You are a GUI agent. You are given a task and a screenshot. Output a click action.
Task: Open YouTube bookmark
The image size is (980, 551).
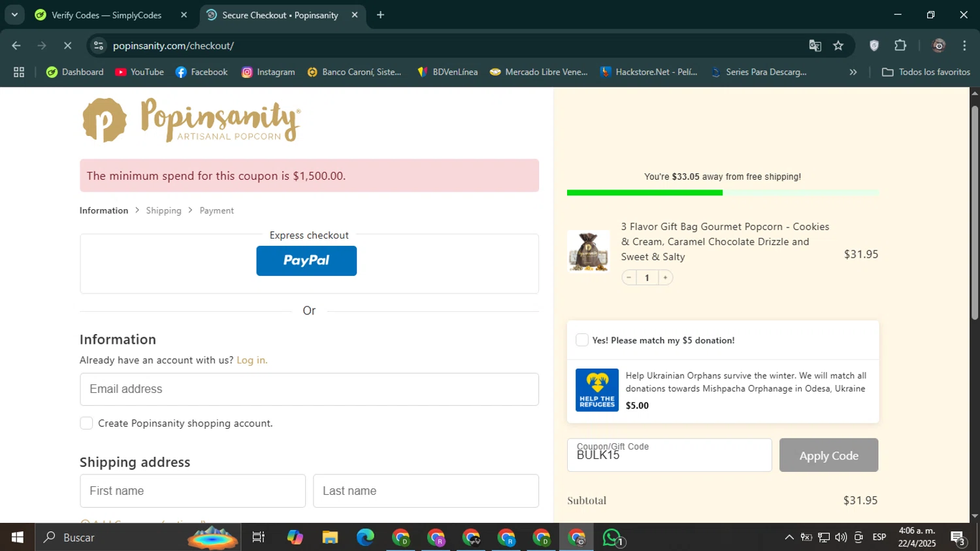(x=139, y=72)
